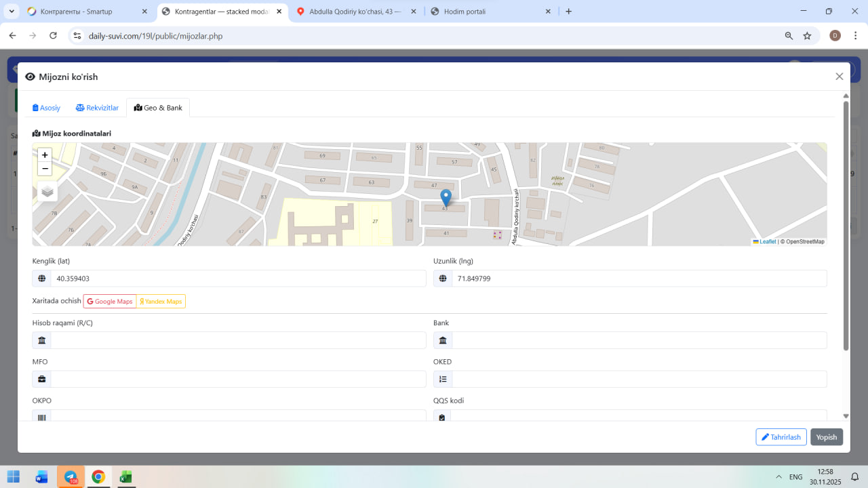Screen dimensions: 868x488
Task: Zoom in on the map
Action: pyautogui.click(x=45, y=155)
